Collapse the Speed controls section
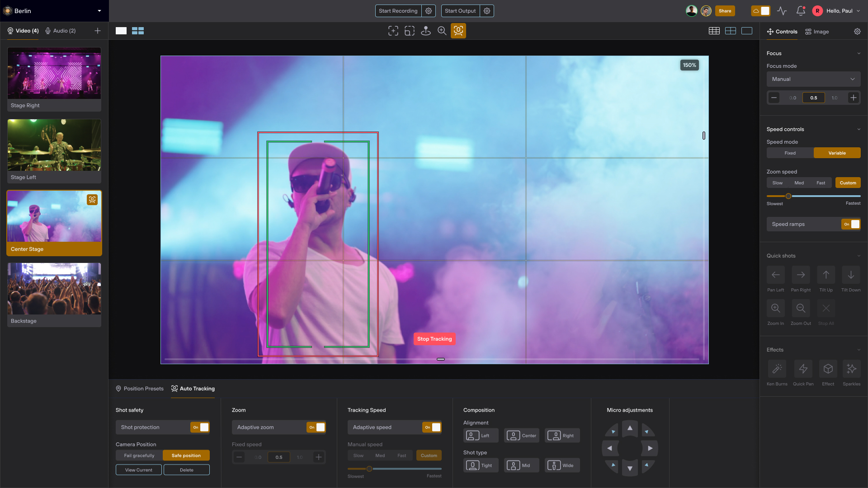 (859, 129)
